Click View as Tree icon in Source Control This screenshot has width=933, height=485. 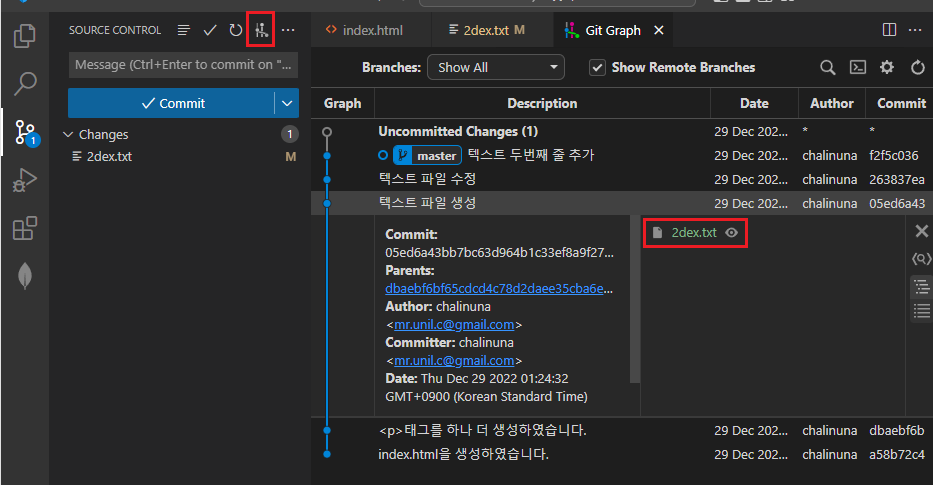pos(184,30)
